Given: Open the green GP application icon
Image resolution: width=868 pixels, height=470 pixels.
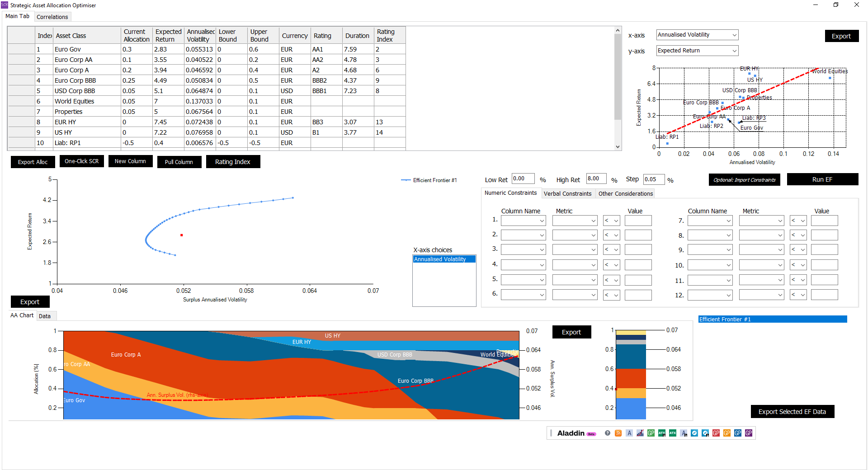Looking at the screenshot, I should pos(651,433).
